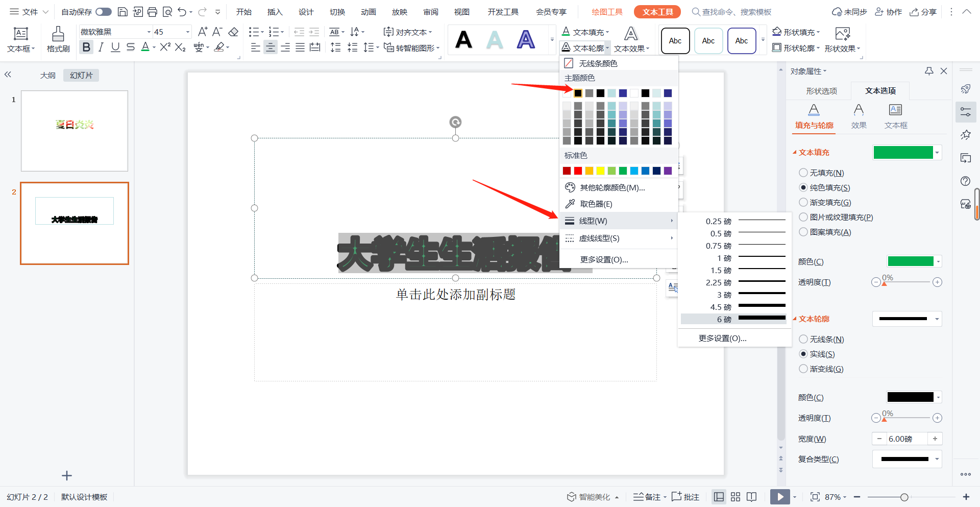Center align text
This screenshot has width=980, height=507.
pos(271,47)
